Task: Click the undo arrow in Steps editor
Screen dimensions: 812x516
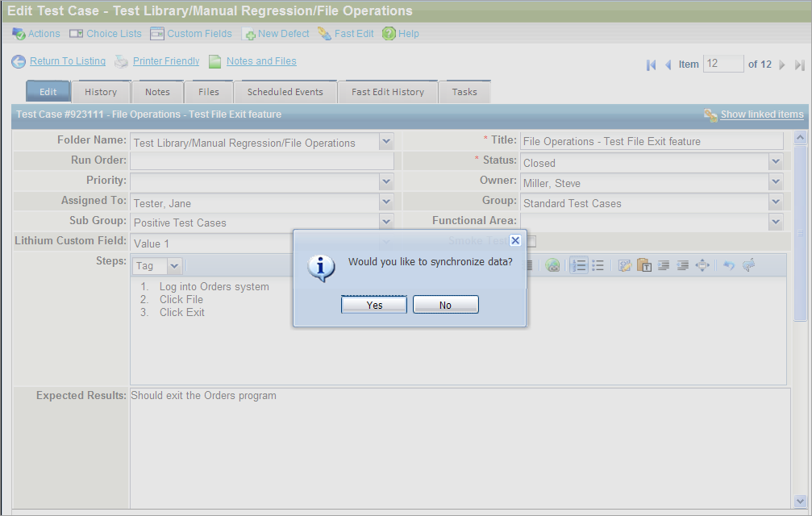Action: point(728,265)
